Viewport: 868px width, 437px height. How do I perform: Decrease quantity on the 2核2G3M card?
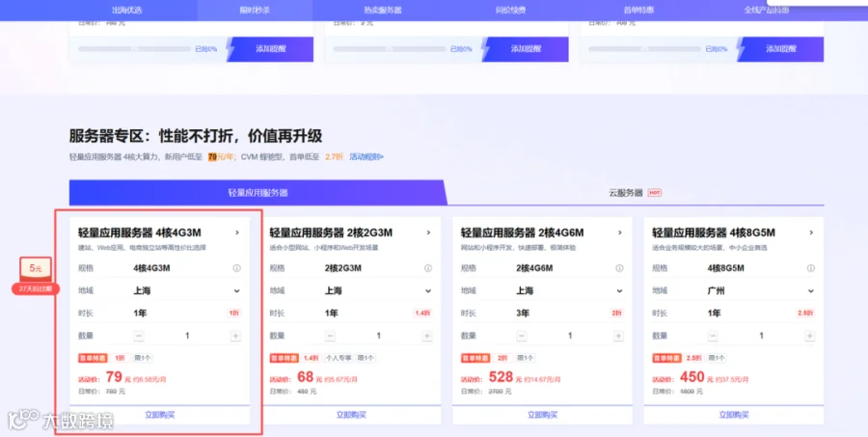[331, 336]
